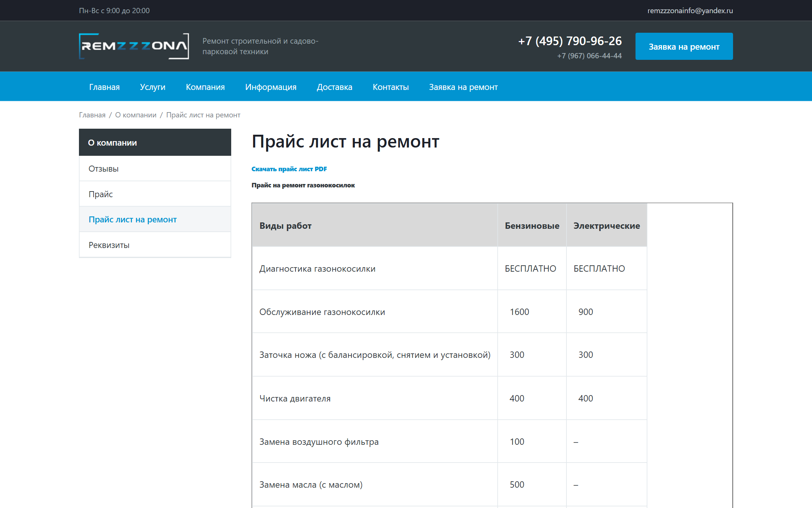Screen dimensions: 812x508
Task: Click the Обслуживание газонокосилки row text
Action: pyautogui.click(x=322, y=312)
